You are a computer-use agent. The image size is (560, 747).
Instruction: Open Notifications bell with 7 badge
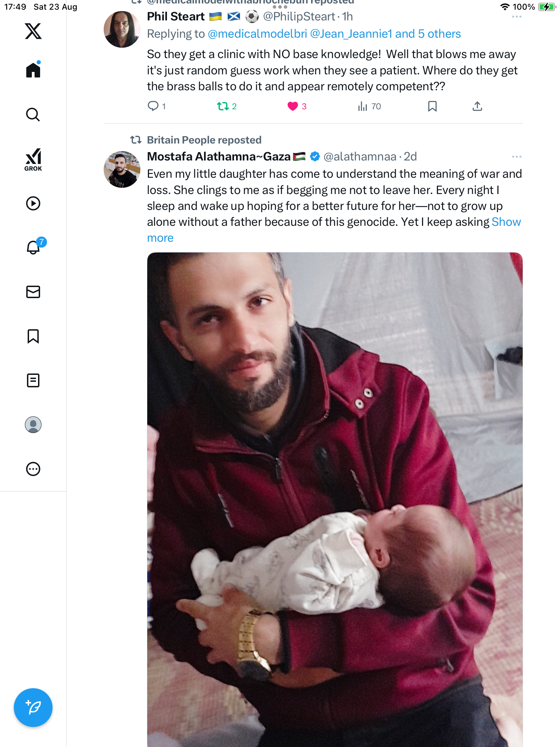[34, 247]
